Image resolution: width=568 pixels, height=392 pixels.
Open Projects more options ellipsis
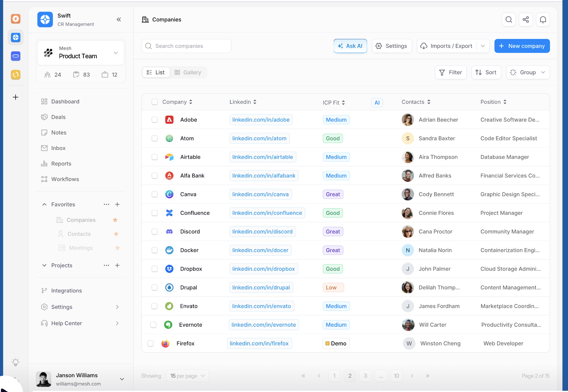(x=106, y=265)
